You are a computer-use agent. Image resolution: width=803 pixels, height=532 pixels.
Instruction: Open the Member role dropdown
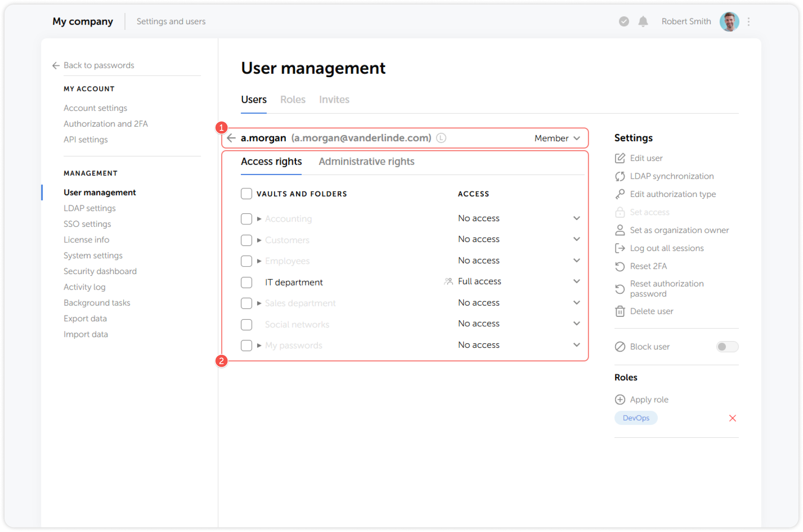click(x=557, y=138)
